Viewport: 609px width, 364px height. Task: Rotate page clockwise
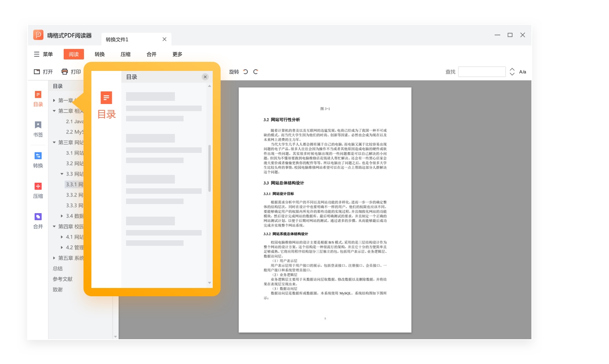coord(256,72)
